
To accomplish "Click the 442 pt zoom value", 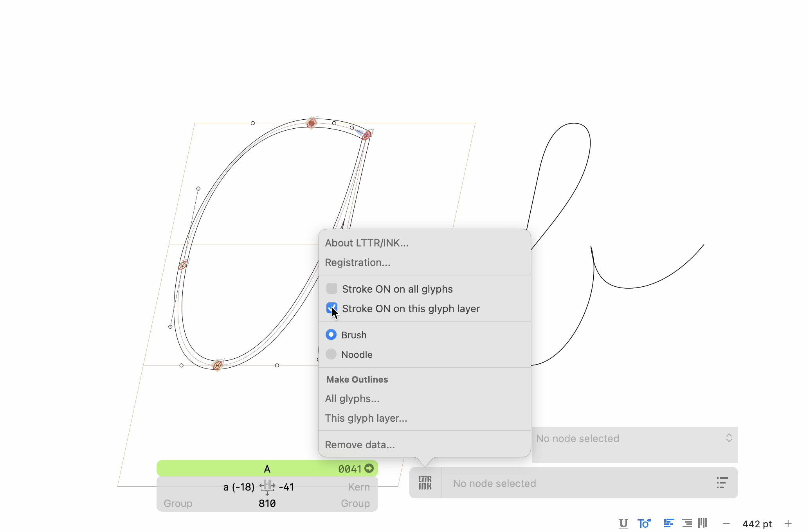I will tap(757, 524).
